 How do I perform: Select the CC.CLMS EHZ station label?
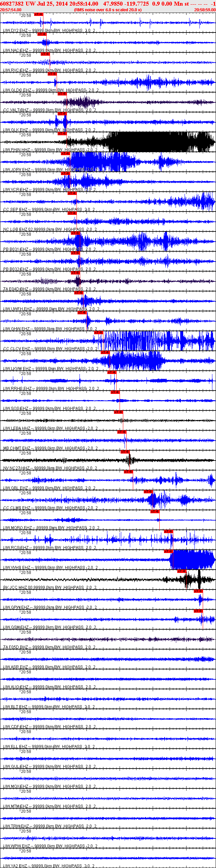[50, 508]
